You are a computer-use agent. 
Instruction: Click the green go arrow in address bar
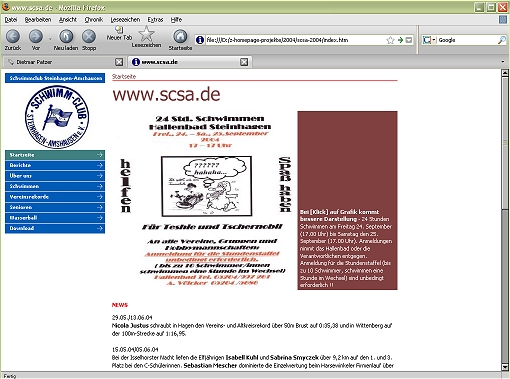pos(400,40)
